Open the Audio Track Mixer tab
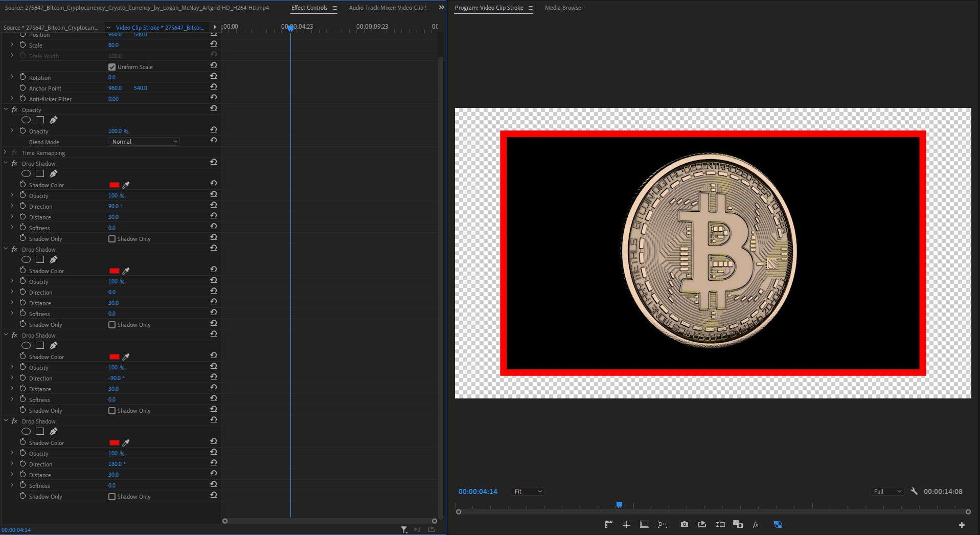The width and height of the screenshot is (980, 535). click(387, 8)
